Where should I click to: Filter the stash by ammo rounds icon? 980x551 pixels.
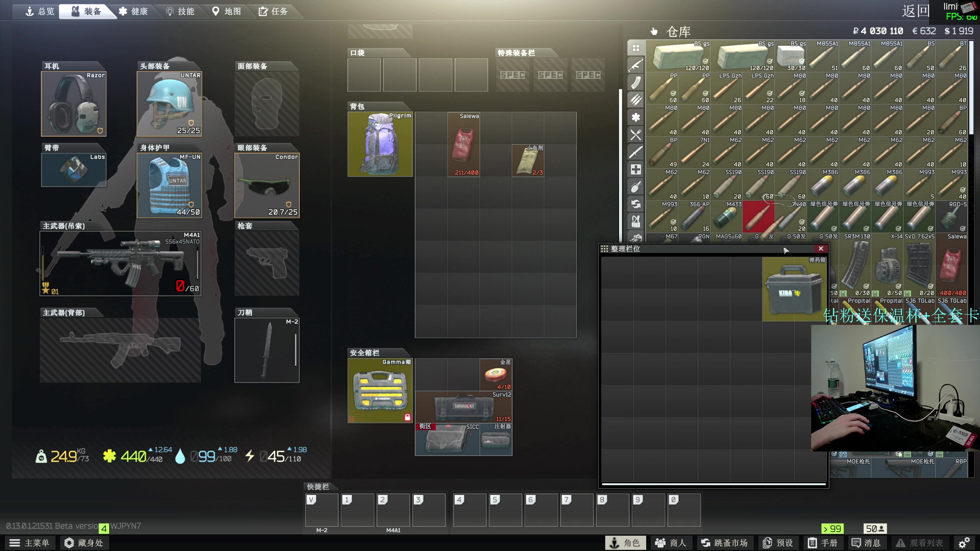pos(636,100)
